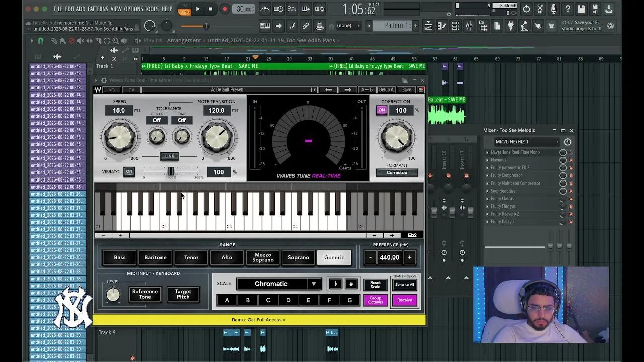Save the project with the floppy icon
Screen dimensions: 644x362
tap(581, 9)
